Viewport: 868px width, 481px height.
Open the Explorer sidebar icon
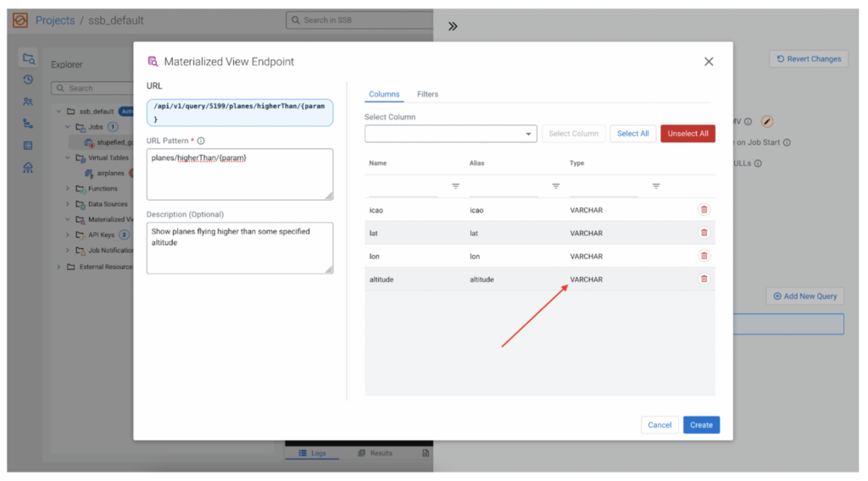tap(28, 58)
